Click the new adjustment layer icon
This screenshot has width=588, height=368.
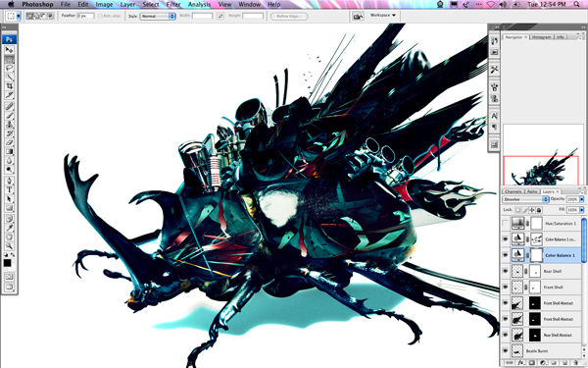pyautogui.click(x=543, y=363)
